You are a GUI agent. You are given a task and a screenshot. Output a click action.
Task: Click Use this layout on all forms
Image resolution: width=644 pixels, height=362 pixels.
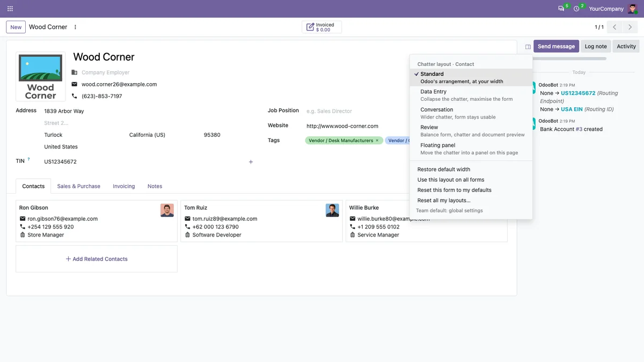pos(471,180)
